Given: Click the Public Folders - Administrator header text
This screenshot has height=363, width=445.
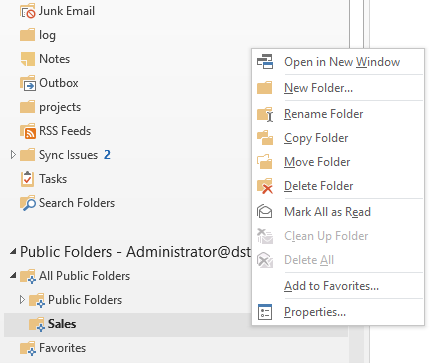Looking at the screenshot, I should pyautogui.click(x=135, y=252).
